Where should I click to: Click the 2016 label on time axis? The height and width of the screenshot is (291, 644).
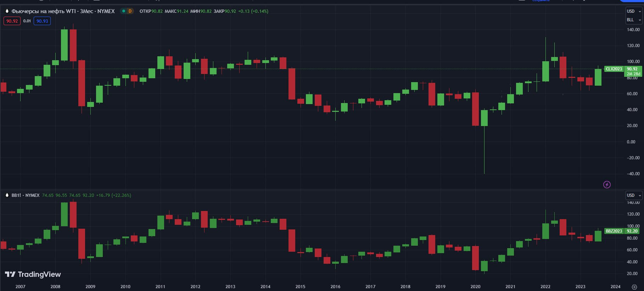coord(335,287)
